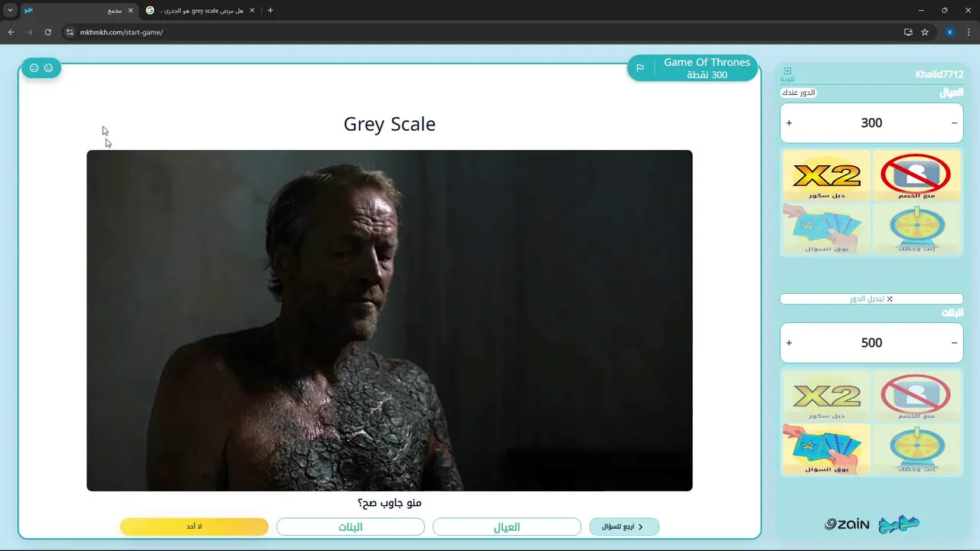Click the blue mkhmkh logo beside Zain
The image size is (980, 551).
pos(899,524)
